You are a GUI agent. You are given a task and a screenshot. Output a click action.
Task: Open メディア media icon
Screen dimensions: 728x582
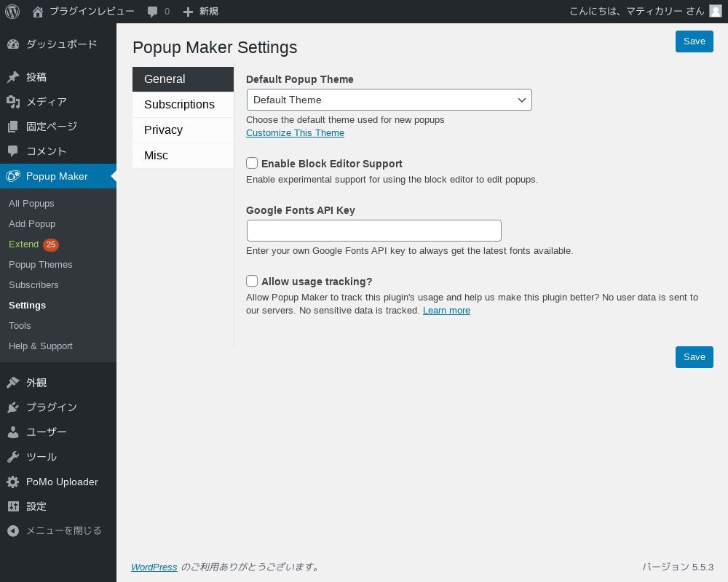[13, 102]
